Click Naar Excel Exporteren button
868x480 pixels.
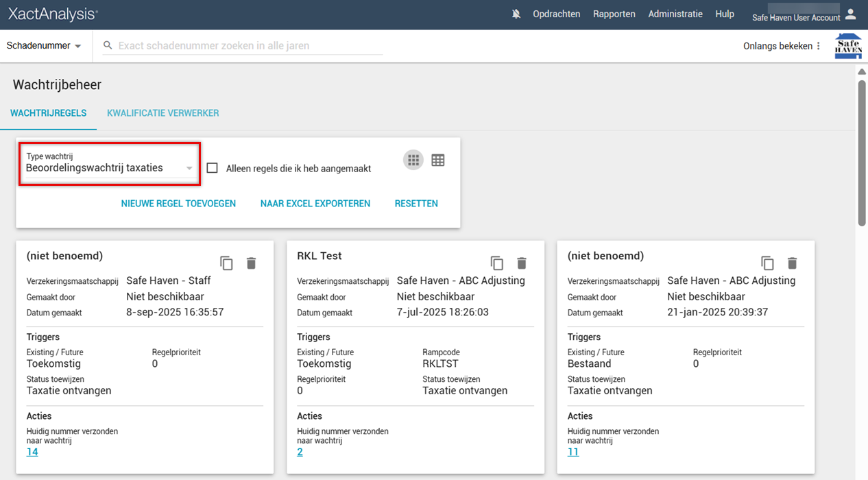click(315, 204)
